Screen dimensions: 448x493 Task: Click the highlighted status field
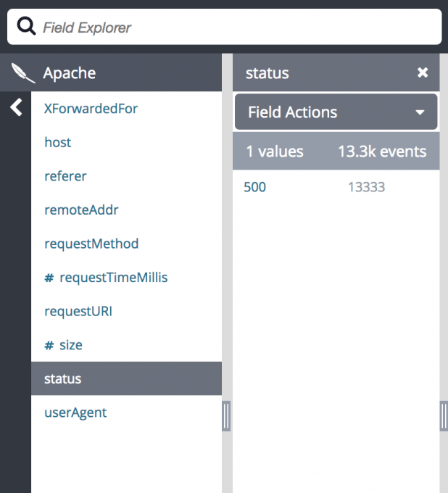[63, 378]
